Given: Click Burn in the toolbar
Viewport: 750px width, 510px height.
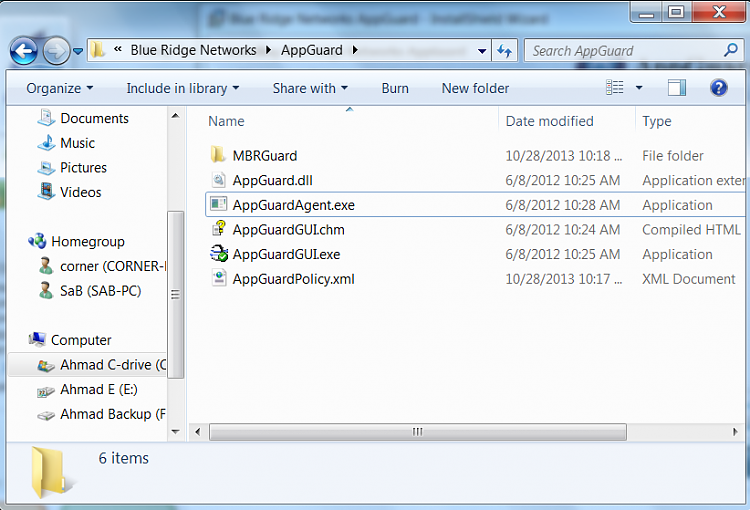Looking at the screenshot, I should tap(395, 89).
